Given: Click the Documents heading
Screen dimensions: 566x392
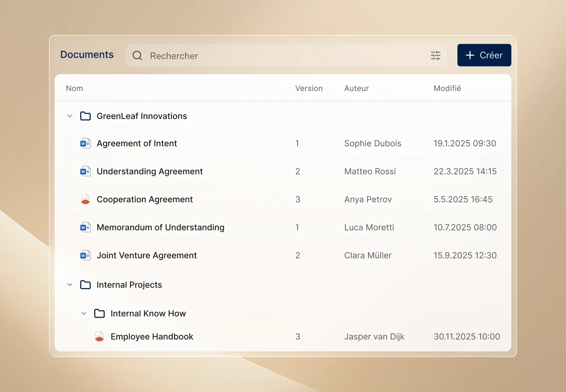Looking at the screenshot, I should tap(87, 55).
